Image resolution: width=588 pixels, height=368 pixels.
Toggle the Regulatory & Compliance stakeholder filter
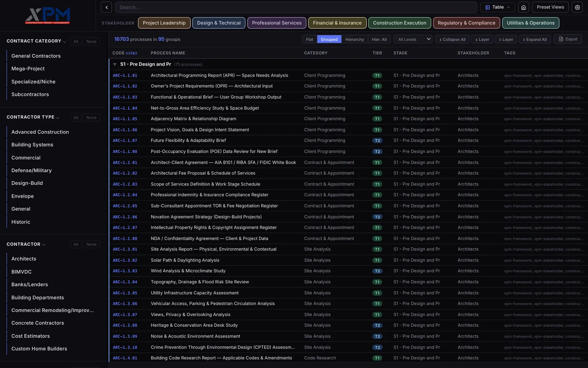pyautogui.click(x=466, y=23)
